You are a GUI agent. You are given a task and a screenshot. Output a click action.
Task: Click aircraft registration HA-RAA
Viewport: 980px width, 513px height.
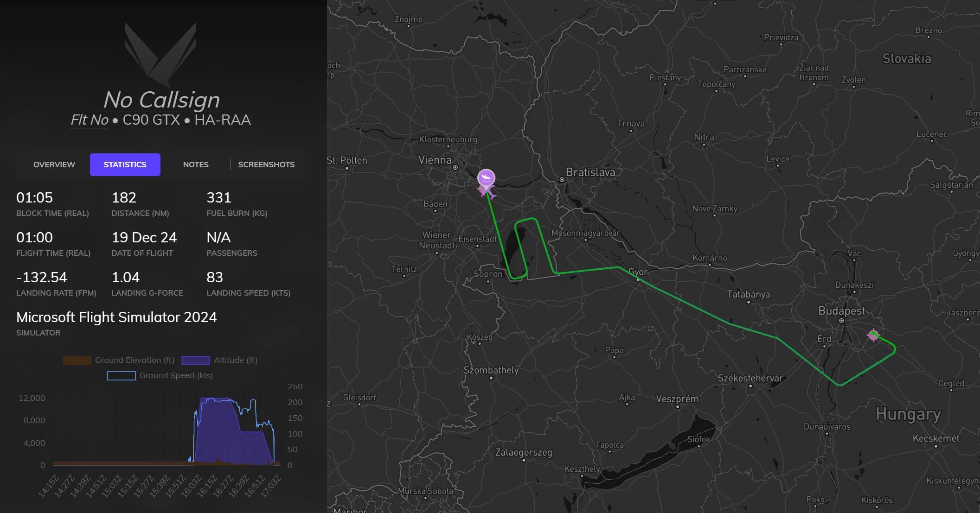click(223, 120)
